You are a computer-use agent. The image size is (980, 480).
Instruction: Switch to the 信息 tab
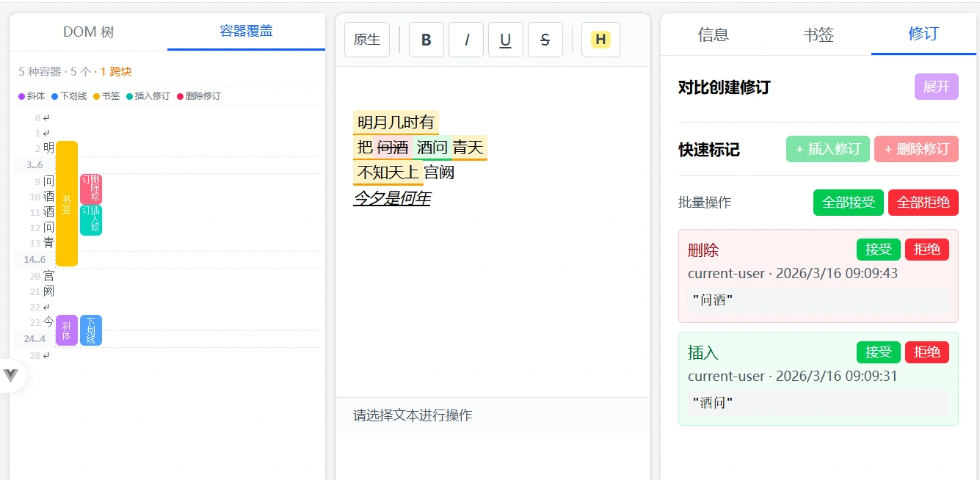(x=713, y=34)
